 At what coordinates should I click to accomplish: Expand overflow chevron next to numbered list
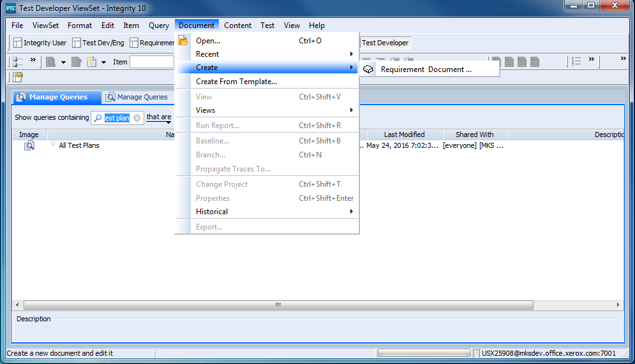[x=592, y=59]
